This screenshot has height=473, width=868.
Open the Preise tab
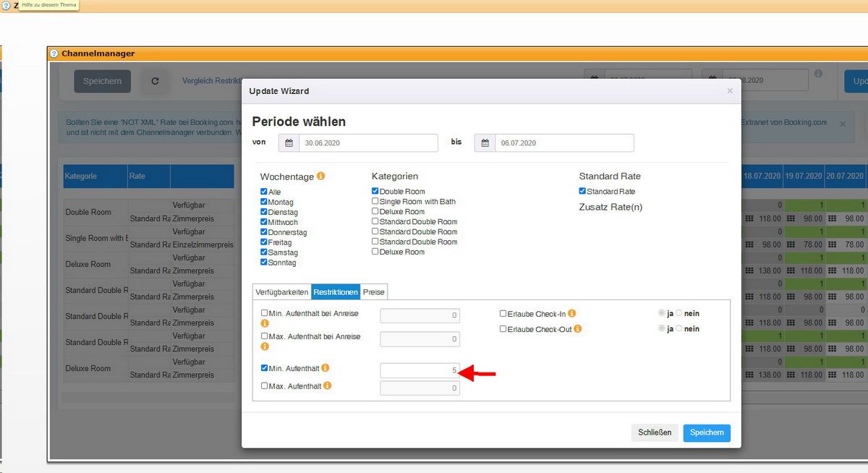click(x=374, y=292)
